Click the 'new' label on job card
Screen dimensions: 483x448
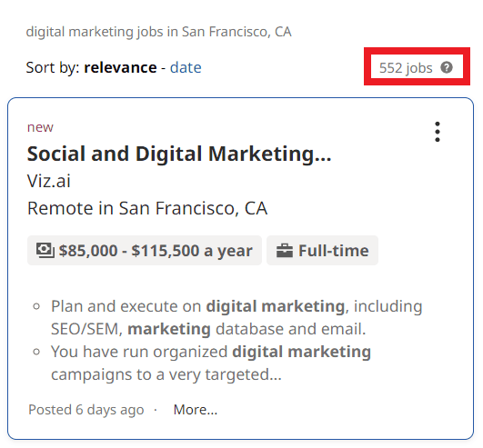pyautogui.click(x=40, y=127)
